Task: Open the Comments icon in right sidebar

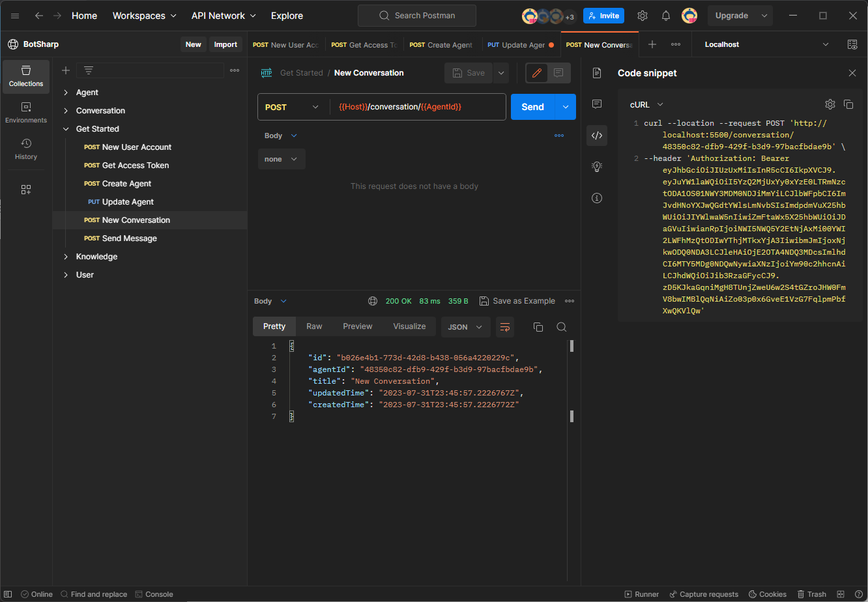Action: coord(597,104)
